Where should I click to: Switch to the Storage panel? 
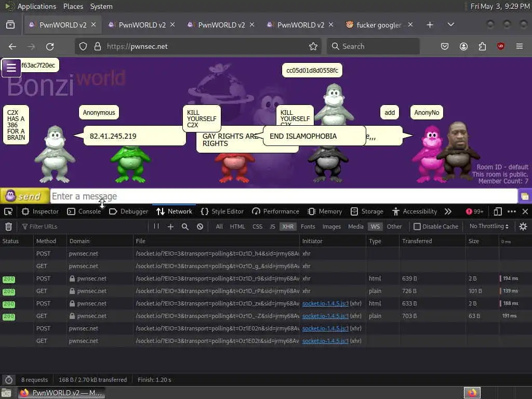pos(367,212)
